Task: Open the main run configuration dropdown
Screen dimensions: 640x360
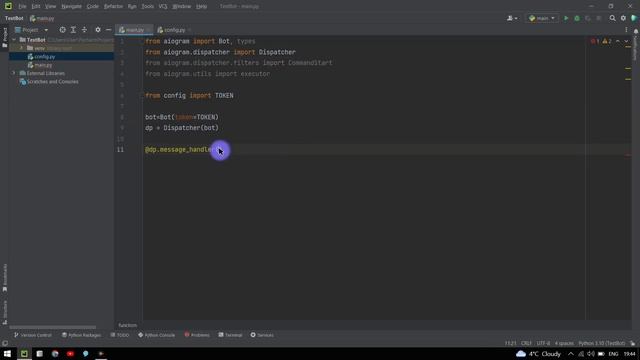Action: [x=542, y=18]
